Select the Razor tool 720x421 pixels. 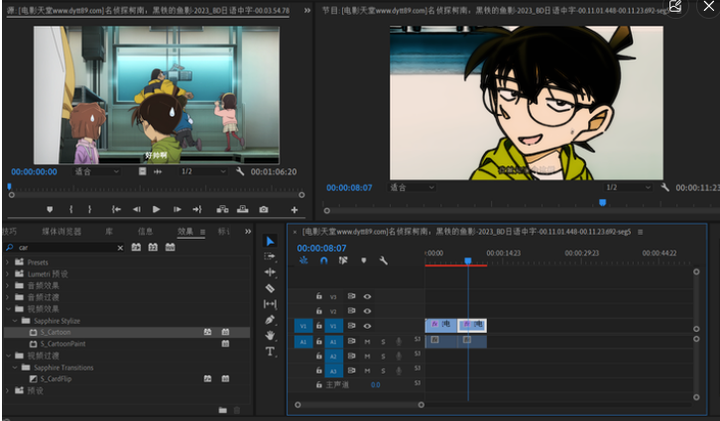pyautogui.click(x=270, y=288)
